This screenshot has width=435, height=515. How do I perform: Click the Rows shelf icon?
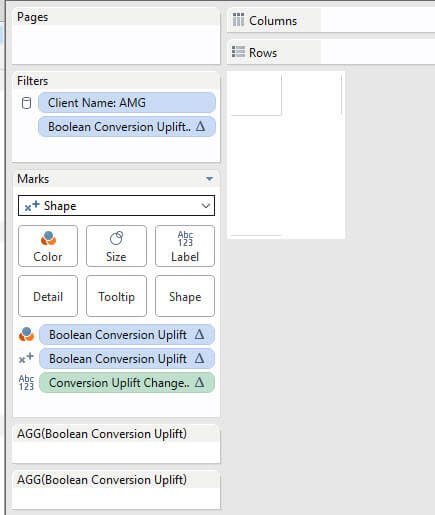point(238,52)
